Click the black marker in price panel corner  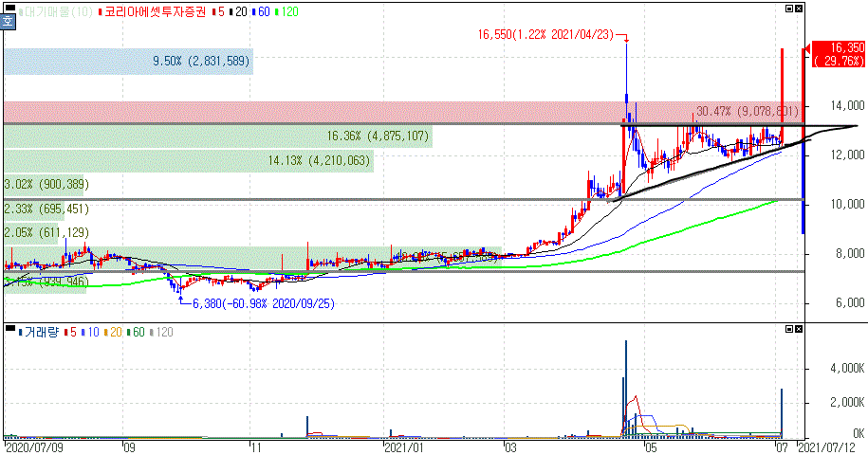pos(10,8)
